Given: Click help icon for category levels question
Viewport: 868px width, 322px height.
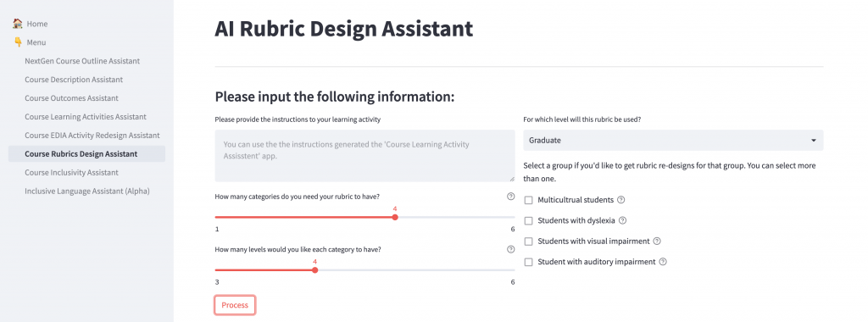Looking at the screenshot, I should (x=510, y=249).
